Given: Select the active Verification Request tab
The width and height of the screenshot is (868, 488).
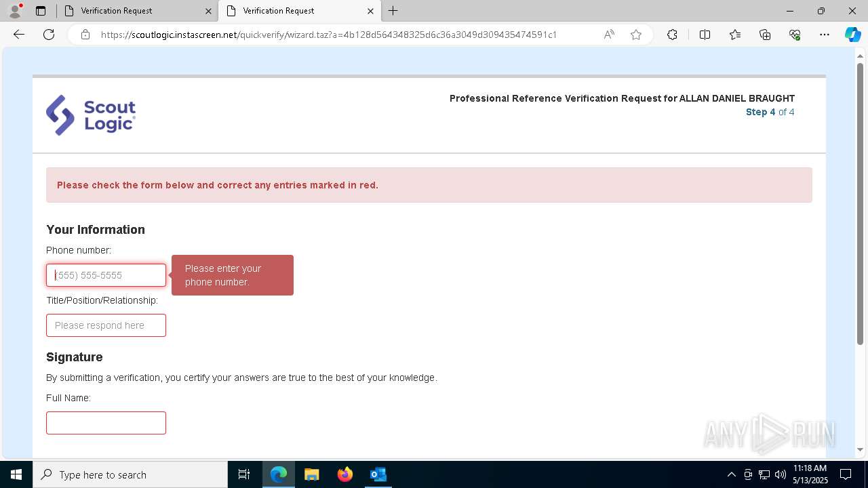Looking at the screenshot, I should pyautogui.click(x=298, y=11).
